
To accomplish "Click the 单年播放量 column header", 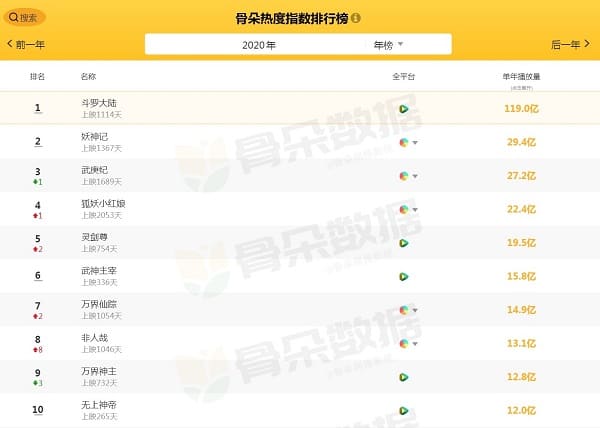I will click(521, 76).
